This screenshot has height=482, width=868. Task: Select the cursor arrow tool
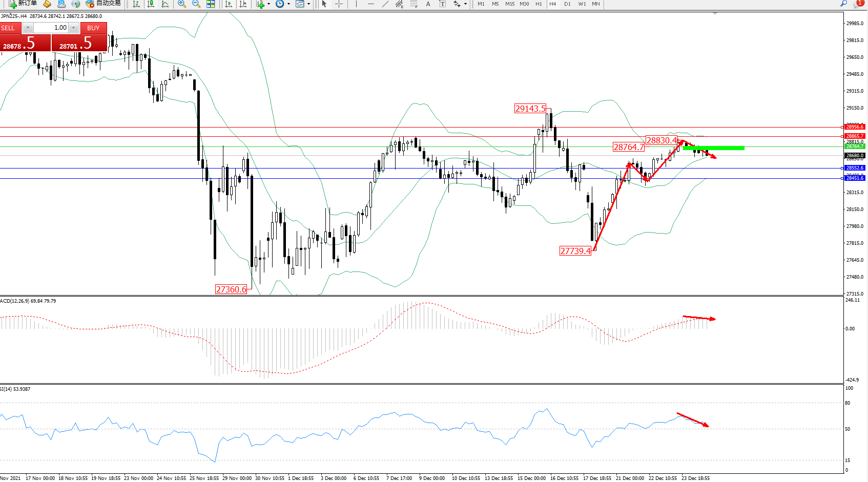[324, 4]
